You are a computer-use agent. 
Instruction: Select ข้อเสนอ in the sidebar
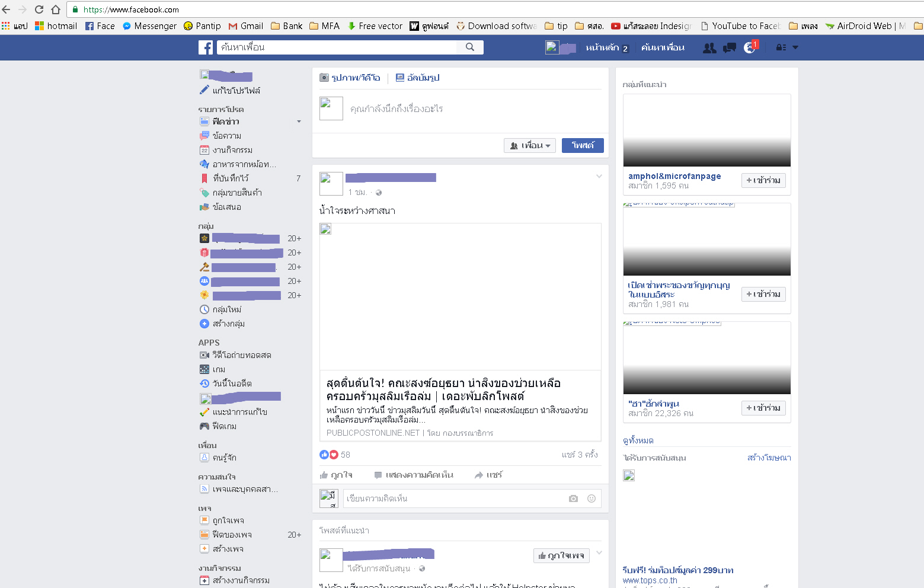[227, 207]
